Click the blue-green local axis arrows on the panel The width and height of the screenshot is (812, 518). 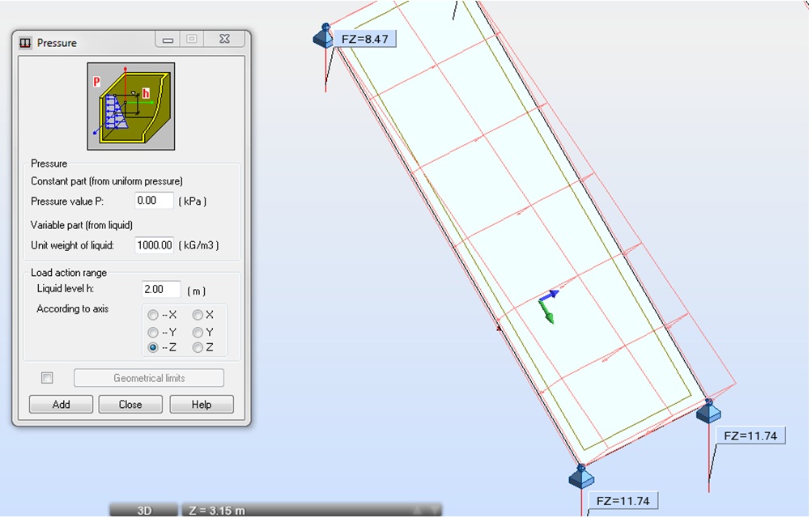pos(548,306)
